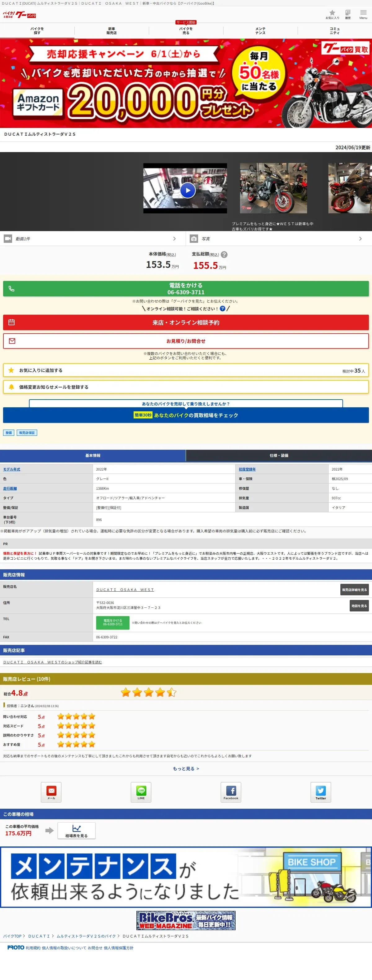Open the DUCATI OSAKA WEST shop link
Screen dimensions: 372x980
[x=125, y=590]
